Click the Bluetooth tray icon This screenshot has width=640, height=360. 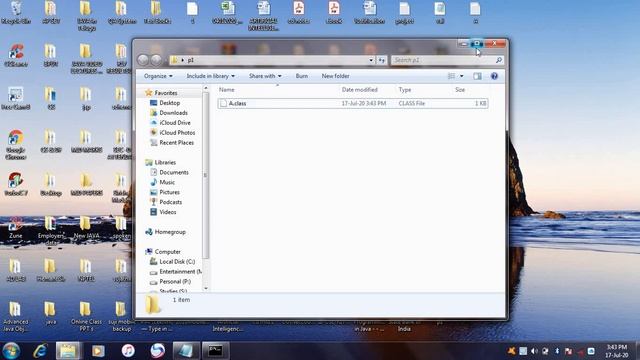557,351
